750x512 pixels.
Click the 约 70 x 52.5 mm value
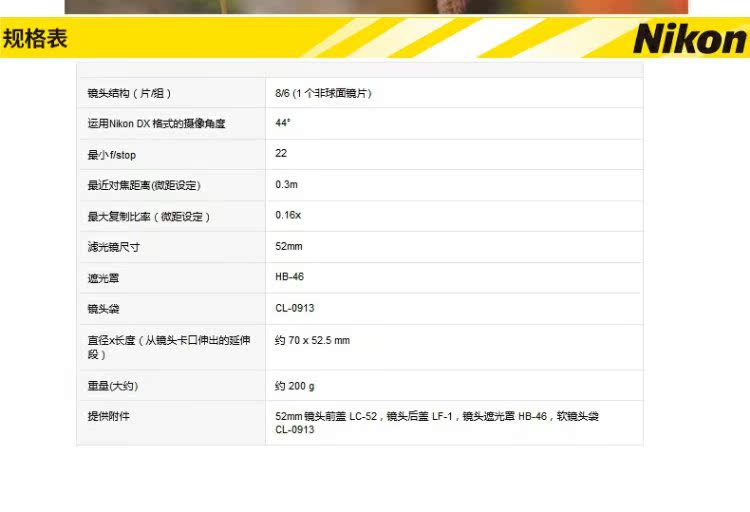pos(312,340)
